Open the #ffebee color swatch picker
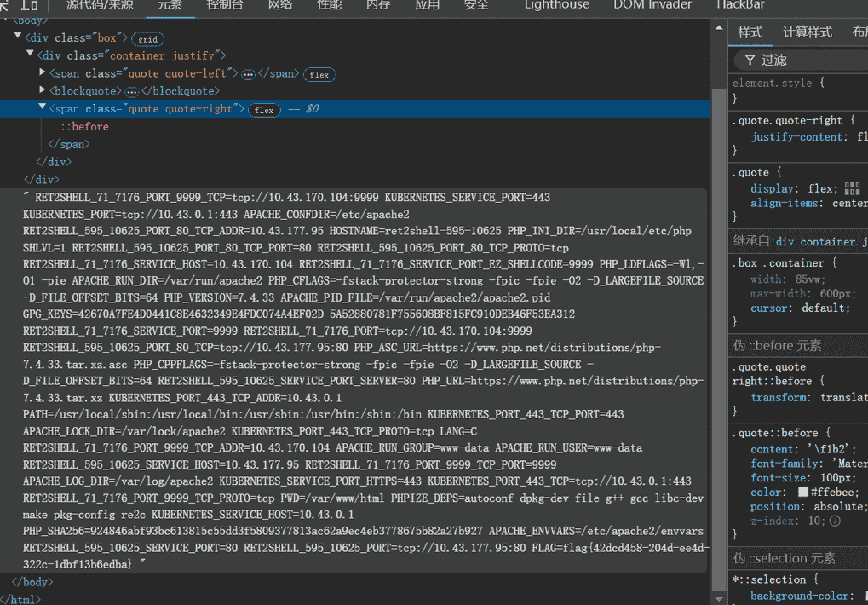This screenshot has height=605, width=868. pyautogui.click(x=802, y=493)
